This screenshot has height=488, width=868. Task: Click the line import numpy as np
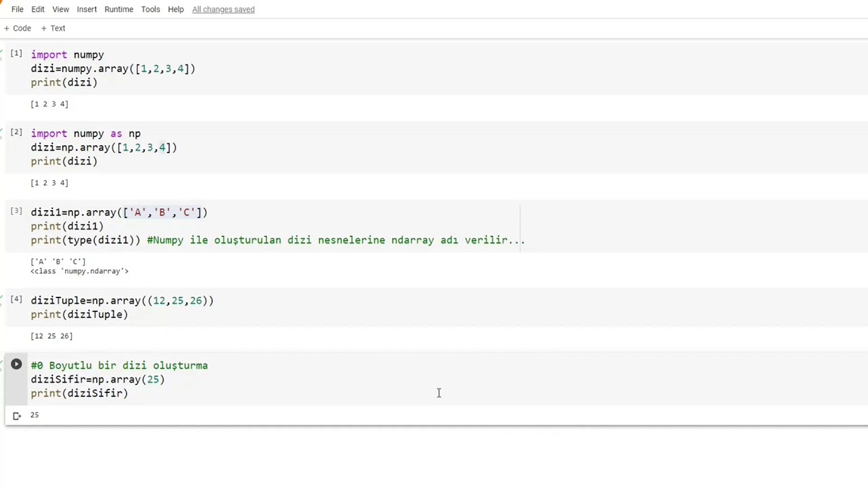(x=85, y=134)
